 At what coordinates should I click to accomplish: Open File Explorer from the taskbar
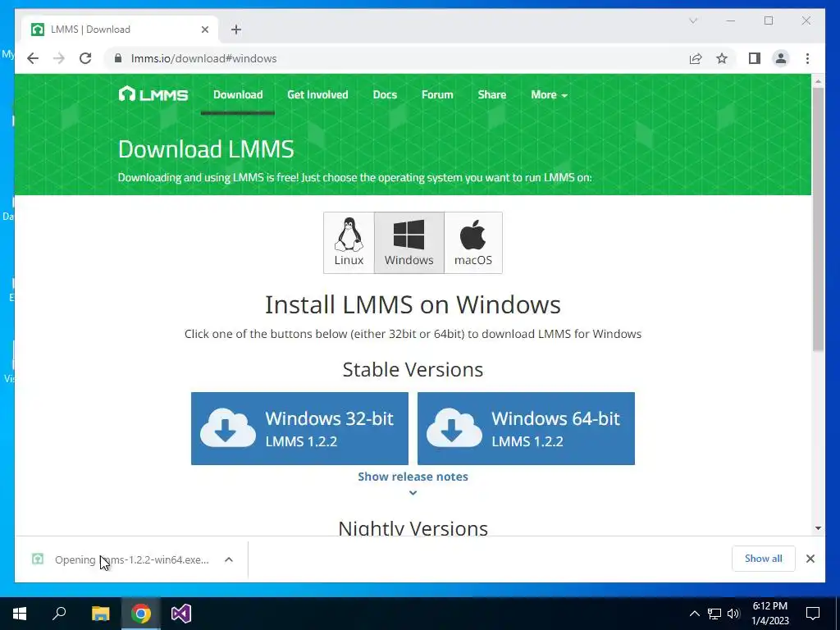100,614
